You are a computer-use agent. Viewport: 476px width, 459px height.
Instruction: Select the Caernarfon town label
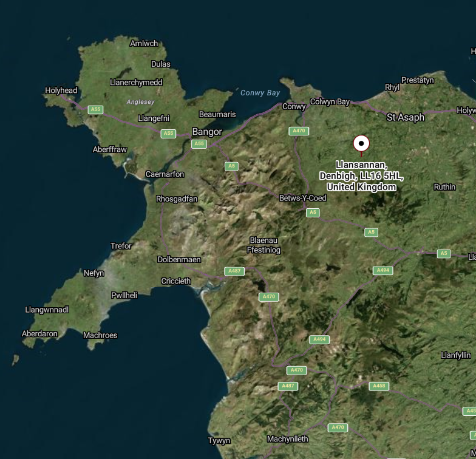pyautogui.click(x=165, y=174)
